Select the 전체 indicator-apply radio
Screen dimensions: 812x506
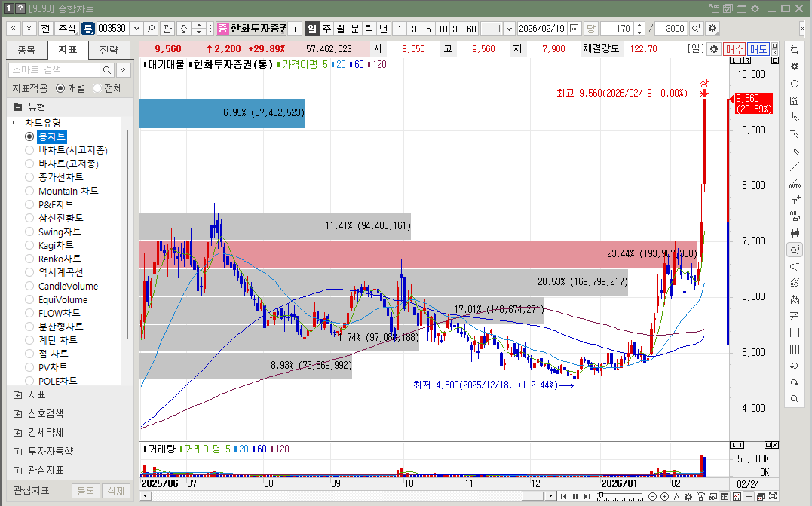tap(97, 88)
